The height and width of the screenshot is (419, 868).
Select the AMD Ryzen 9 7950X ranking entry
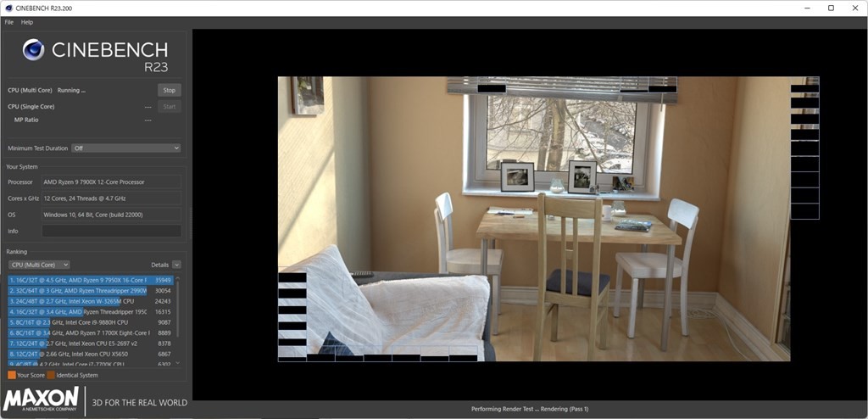pyautogui.click(x=78, y=280)
